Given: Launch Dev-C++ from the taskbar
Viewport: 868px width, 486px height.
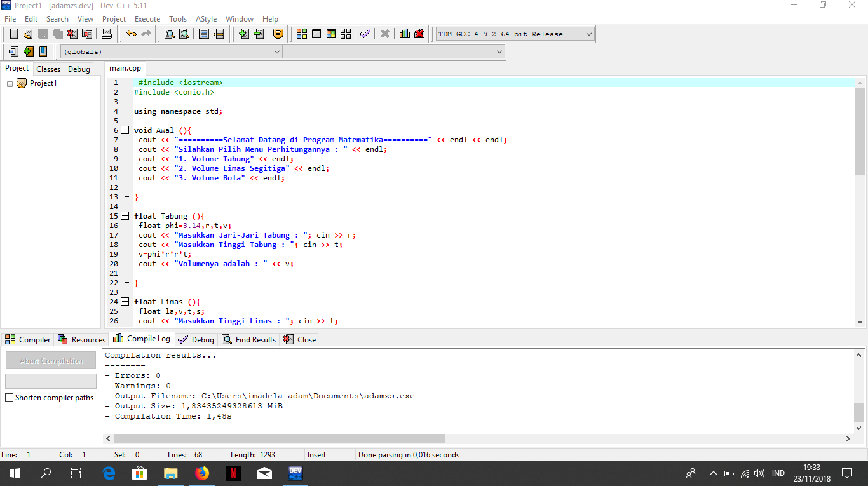Looking at the screenshot, I should point(295,473).
